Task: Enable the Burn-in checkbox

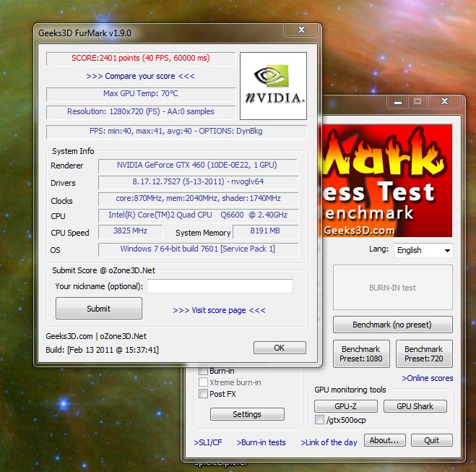Action: click(x=203, y=371)
